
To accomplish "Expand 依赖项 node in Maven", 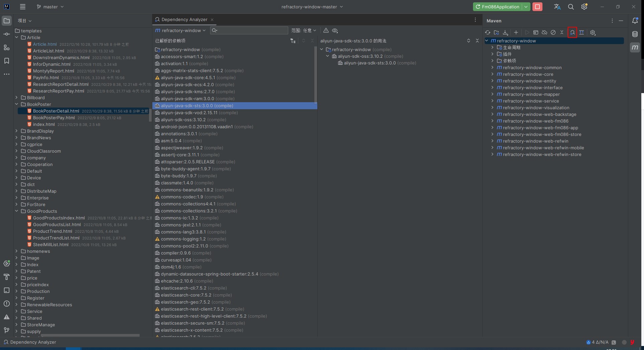I will (x=492, y=61).
